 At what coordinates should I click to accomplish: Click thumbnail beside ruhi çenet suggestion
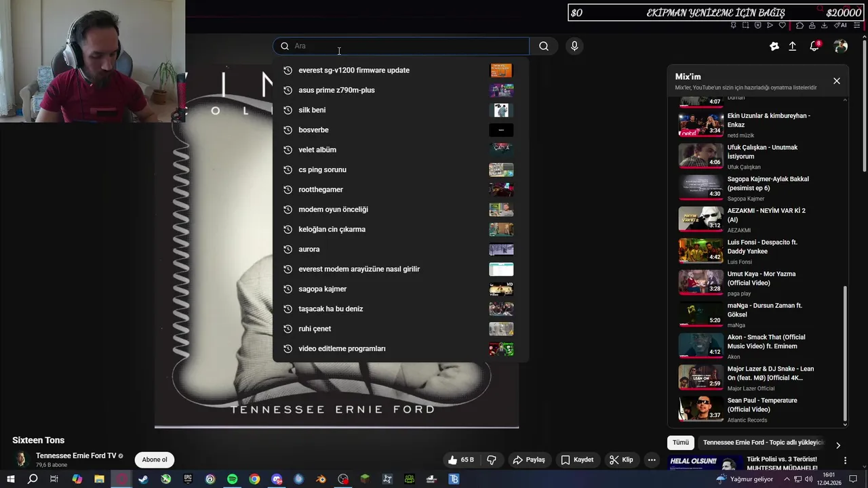[501, 329]
